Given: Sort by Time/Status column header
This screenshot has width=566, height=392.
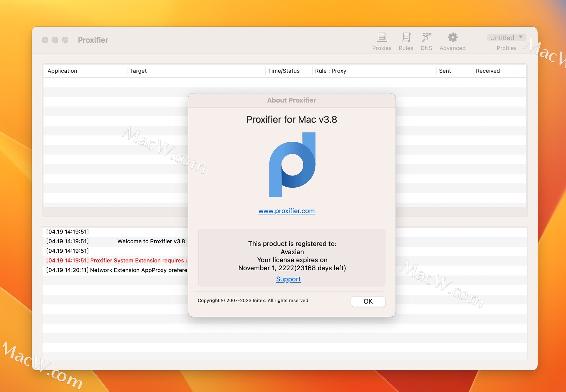Looking at the screenshot, I should pyautogui.click(x=284, y=71).
